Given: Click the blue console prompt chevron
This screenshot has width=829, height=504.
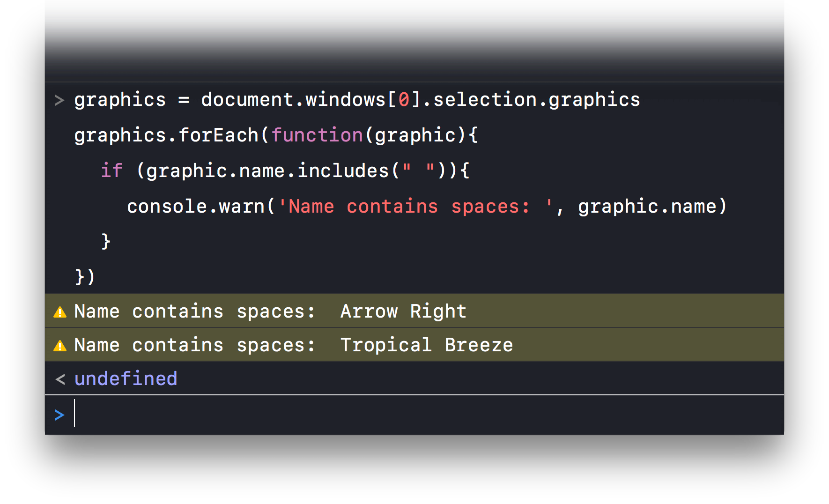Looking at the screenshot, I should point(59,415).
